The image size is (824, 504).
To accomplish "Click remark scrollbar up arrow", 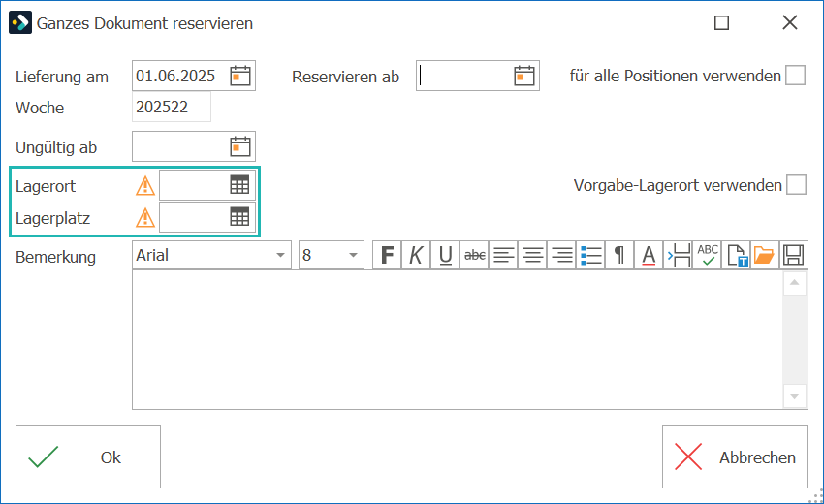I will [x=795, y=283].
